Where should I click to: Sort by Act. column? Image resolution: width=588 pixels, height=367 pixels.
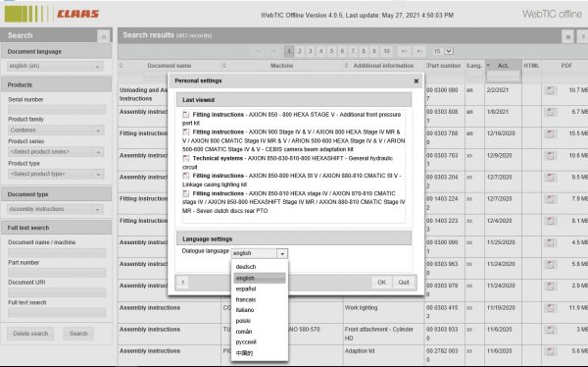point(503,66)
